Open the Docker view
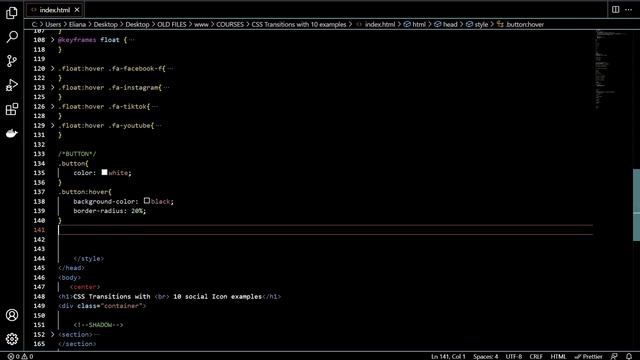The image size is (640, 360). click(x=12, y=133)
